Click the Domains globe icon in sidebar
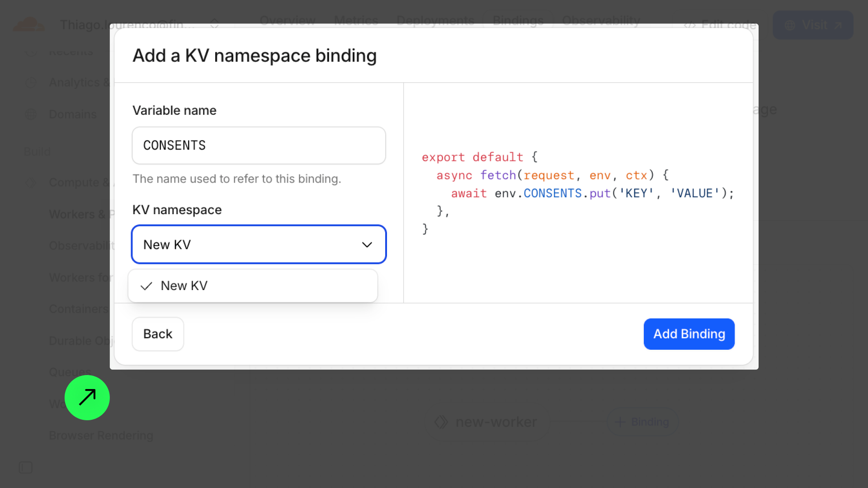This screenshot has height=488, width=868. click(31, 115)
